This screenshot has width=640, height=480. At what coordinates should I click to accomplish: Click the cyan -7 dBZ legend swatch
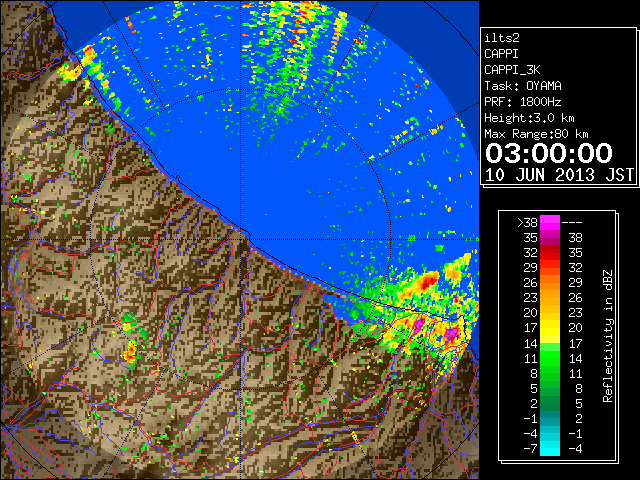point(550,448)
